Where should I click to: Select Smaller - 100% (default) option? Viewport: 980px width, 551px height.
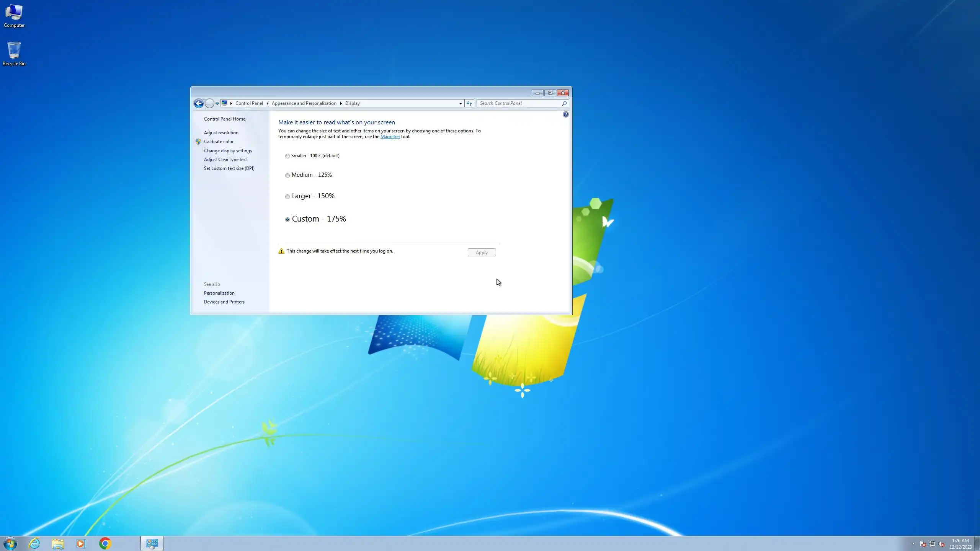click(287, 156)
